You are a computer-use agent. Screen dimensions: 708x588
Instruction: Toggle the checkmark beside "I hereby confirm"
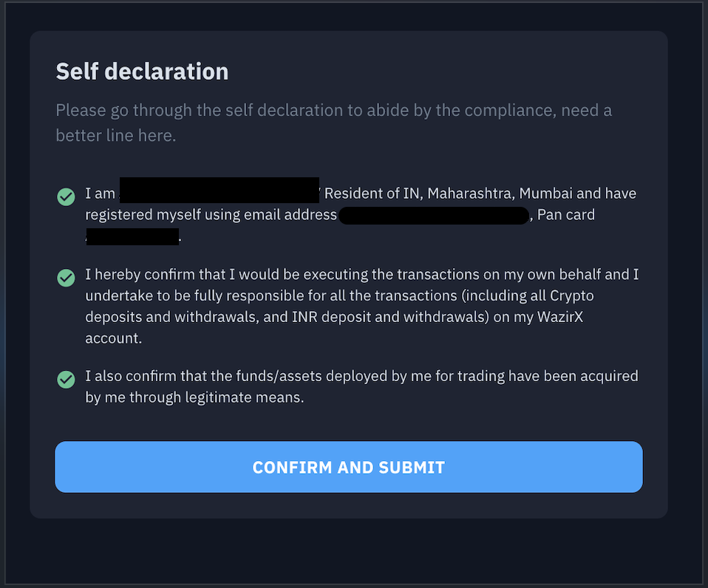coord(66,278)
